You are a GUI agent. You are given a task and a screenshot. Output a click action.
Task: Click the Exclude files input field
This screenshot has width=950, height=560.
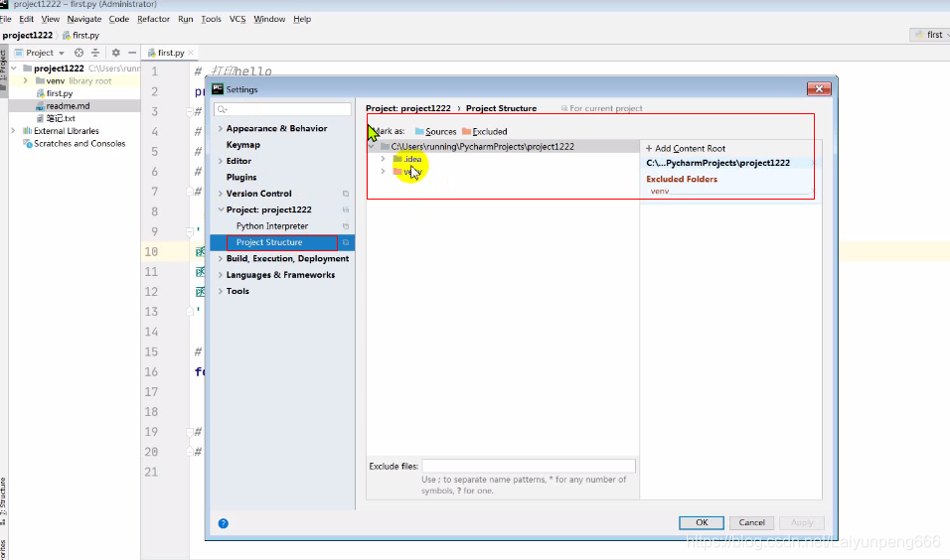(x=529, y=466)
